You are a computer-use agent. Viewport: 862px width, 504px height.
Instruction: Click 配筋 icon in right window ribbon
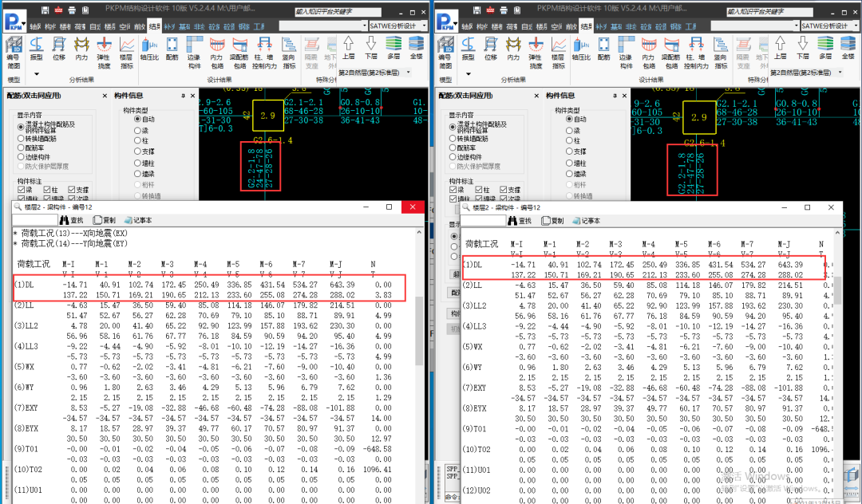603,49
